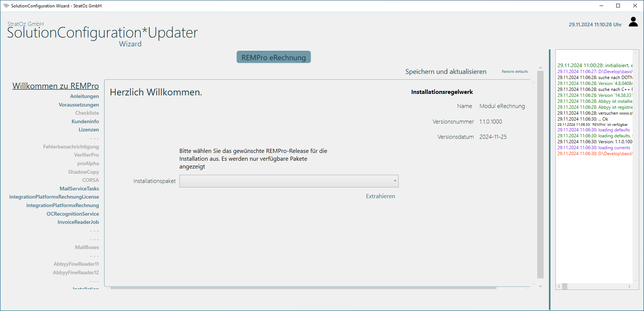The width and height of the screenshot is (644, 311).
Task: Open the Lizenzen navigation item
Action: (x=89, y=130)
